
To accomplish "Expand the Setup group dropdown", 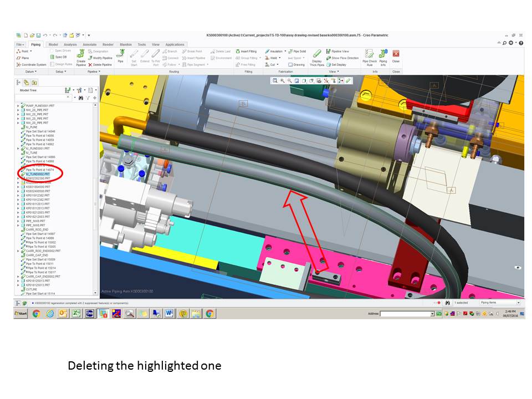I will click(61, 71).
